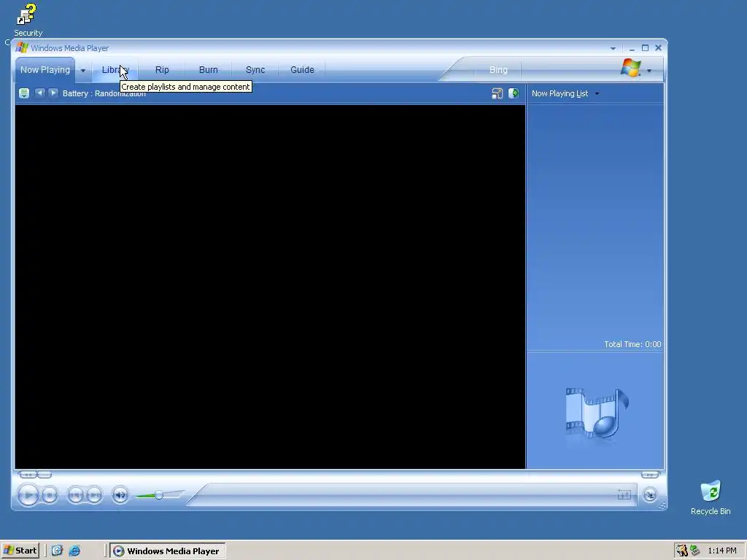Switch to the Burn tab
747x560 pixels.
[x=208, y=69]
